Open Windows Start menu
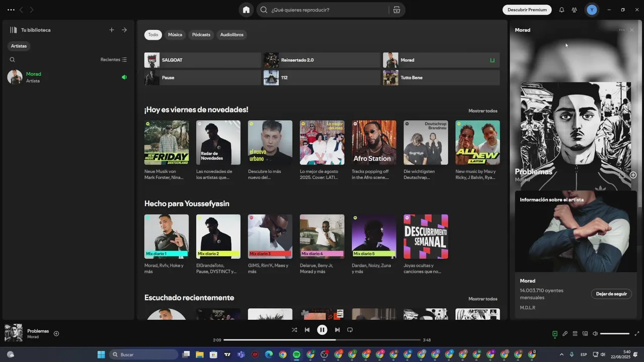This screenshot has width=644, height=362. 101,354
